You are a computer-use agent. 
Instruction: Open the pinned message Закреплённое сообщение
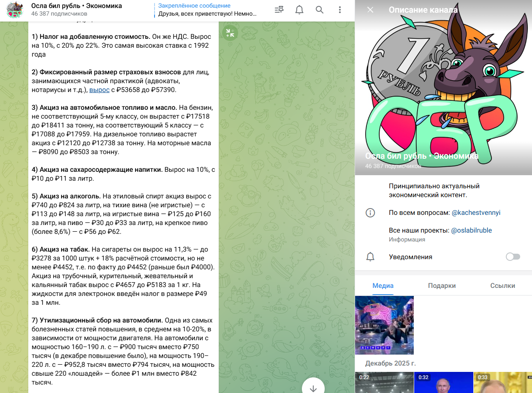click(207, 10)
